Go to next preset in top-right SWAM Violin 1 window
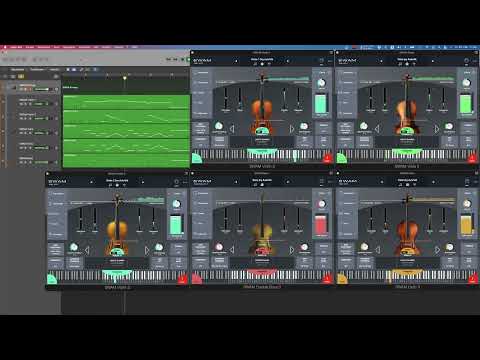 point(433,61)
